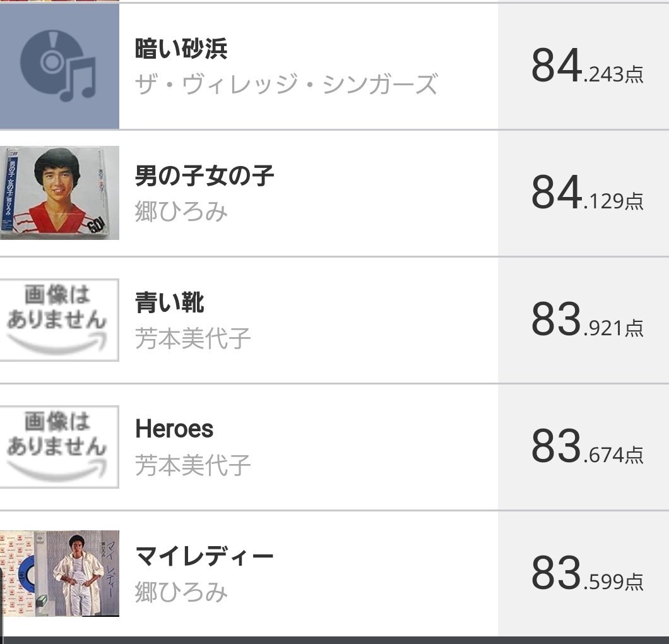Click the no-image placeholder beside 青い靴
The image size is (669, 644).
(59, 319)
